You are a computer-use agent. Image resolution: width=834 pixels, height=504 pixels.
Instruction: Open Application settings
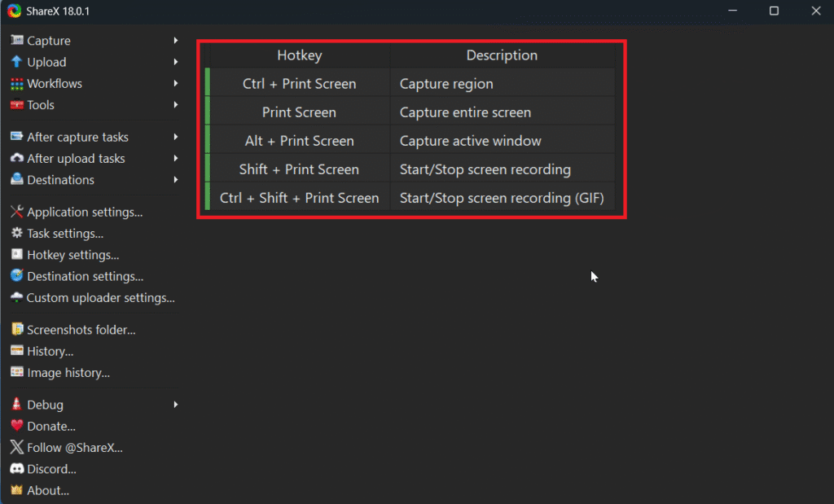pyautogui.click(x=85, y=213)
